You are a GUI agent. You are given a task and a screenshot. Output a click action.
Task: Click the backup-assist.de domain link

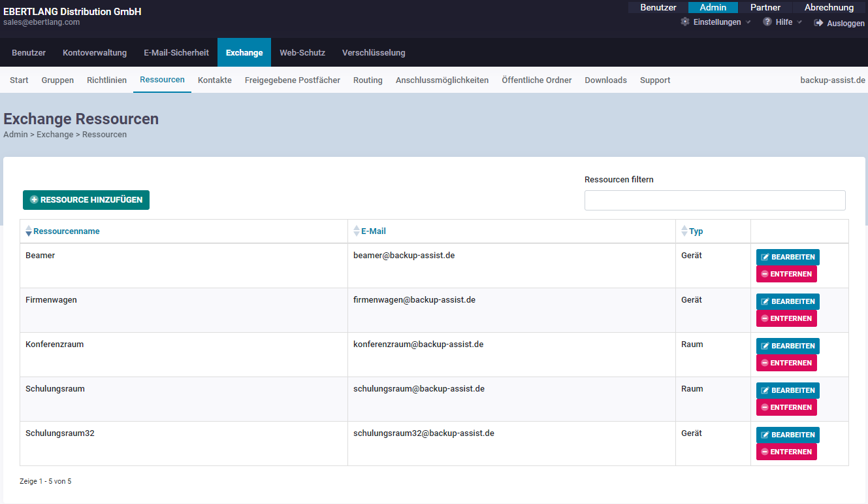click(832, 80)
